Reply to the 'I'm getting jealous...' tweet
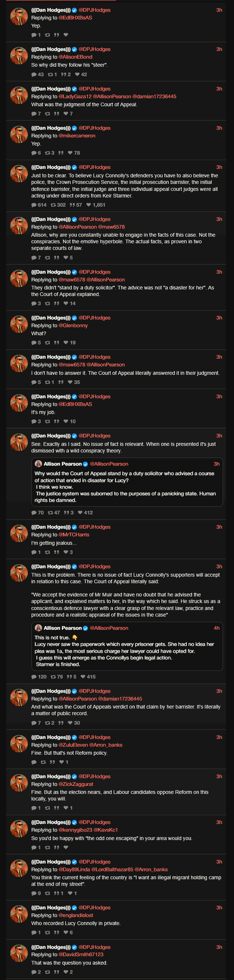 34,552
